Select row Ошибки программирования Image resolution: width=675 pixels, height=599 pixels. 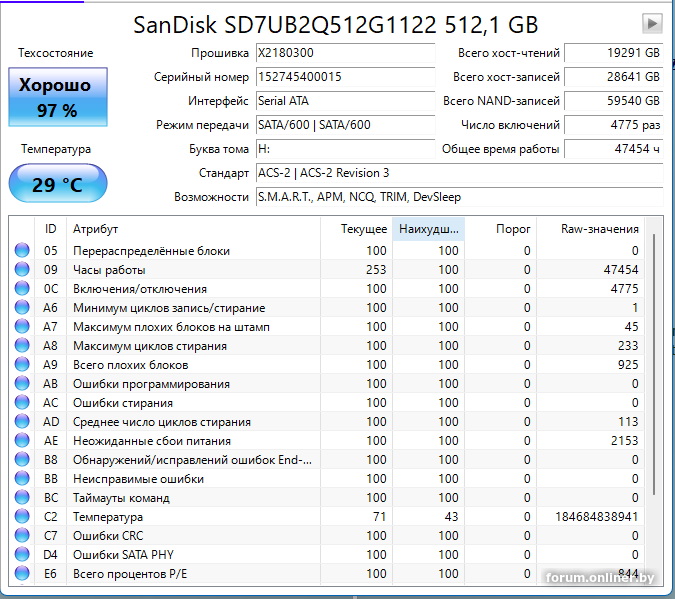tap(326, 383)
